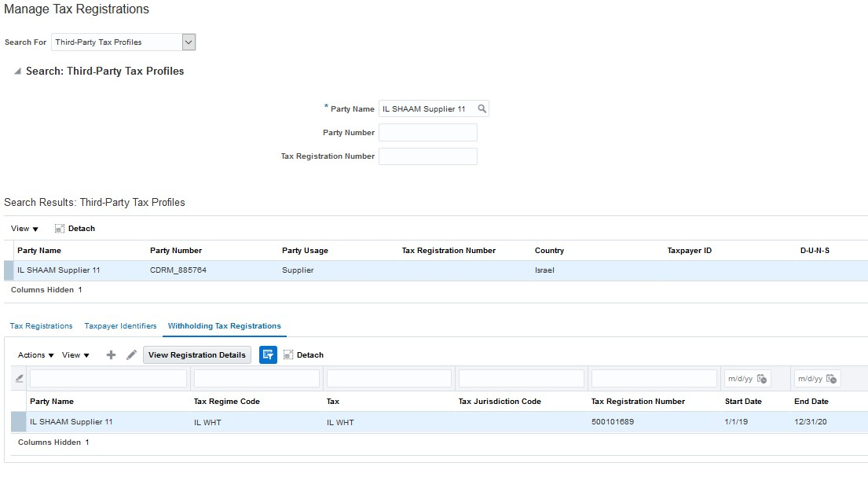Select the CDRM_885764 party number cell
Screen dimensions: 868x481
click(x=178, y=270)
